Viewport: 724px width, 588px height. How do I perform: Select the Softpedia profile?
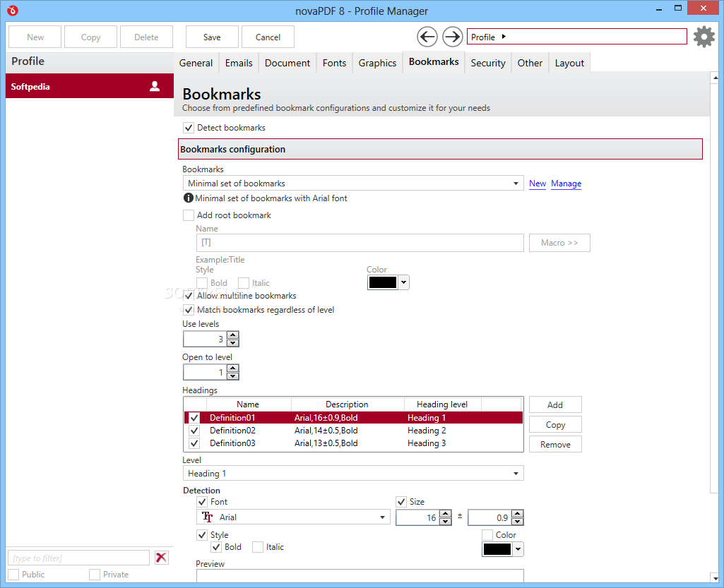(x=90, y=86)
